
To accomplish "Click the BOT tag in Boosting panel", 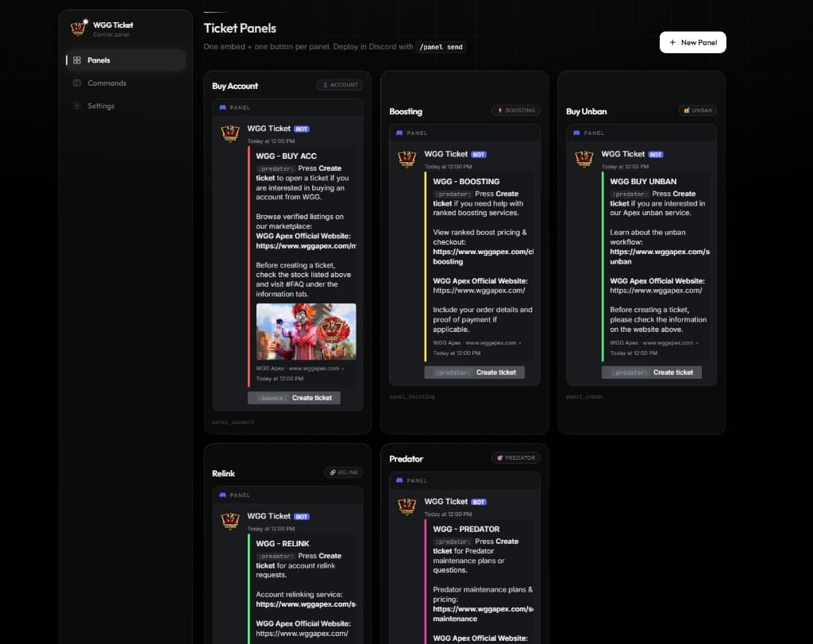I will point(479,155).
